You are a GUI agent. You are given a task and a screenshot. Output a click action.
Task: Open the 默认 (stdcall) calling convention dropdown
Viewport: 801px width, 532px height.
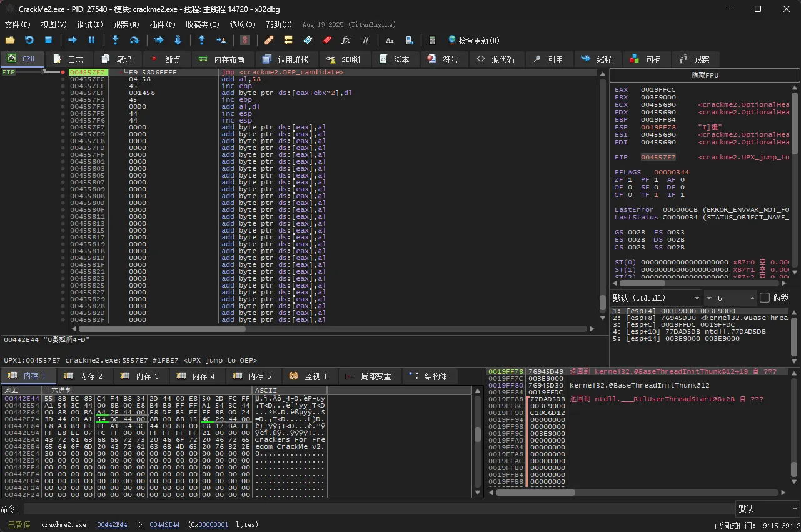point(656,298)
